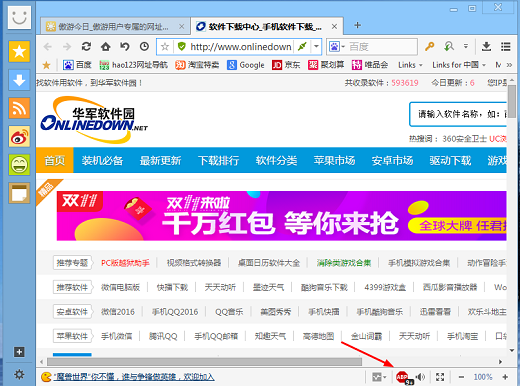Viewport: 520px width, 386px height.
Task: Click the green find tool icon
Action: pos(449,47)
